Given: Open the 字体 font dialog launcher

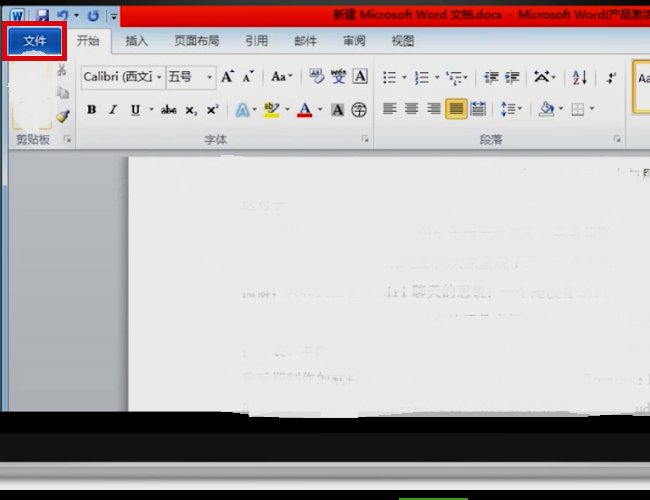Looking at the screenshot, I should (x=366, y=141).
